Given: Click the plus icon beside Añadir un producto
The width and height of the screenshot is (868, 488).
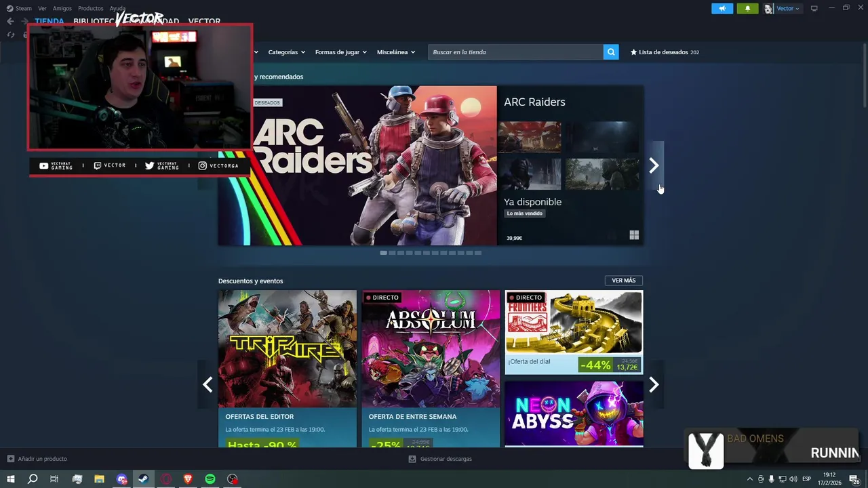Looking at the screenshot, I should (x=10, y=459).
